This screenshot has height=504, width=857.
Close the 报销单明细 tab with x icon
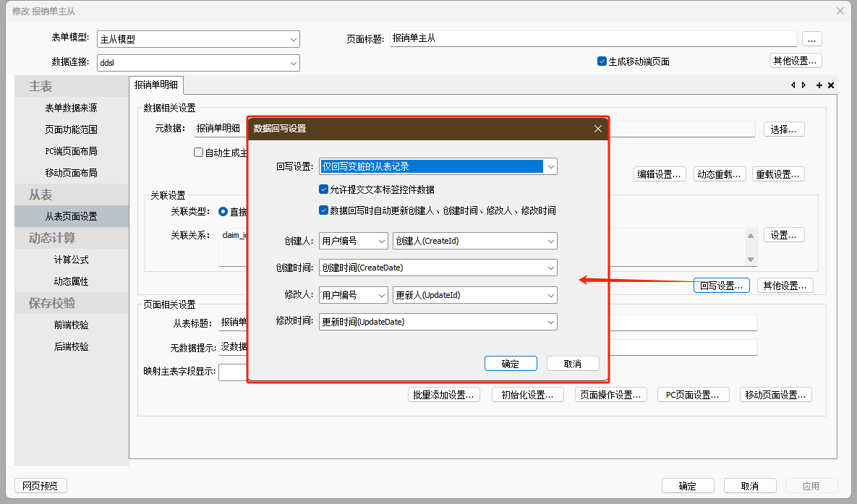(x=831, y=85)
